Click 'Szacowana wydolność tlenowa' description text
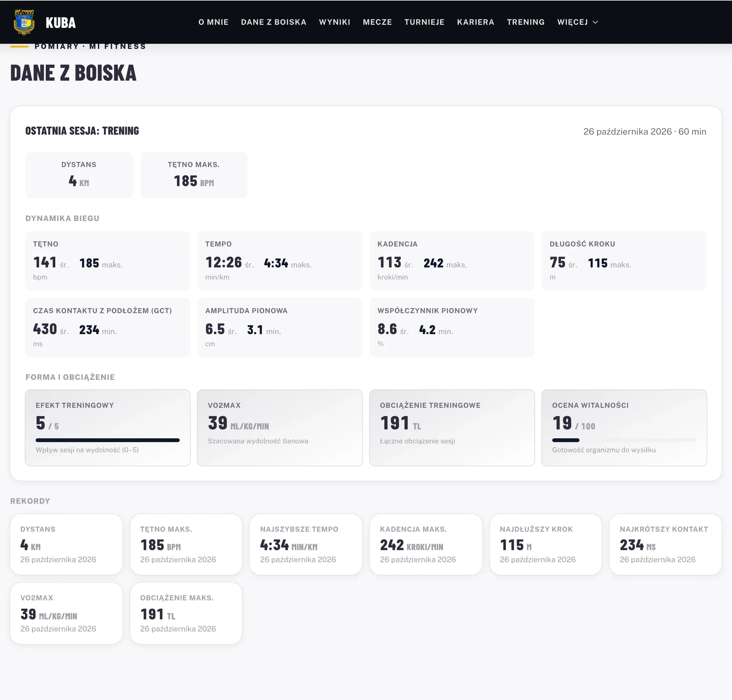 [258, 441]
